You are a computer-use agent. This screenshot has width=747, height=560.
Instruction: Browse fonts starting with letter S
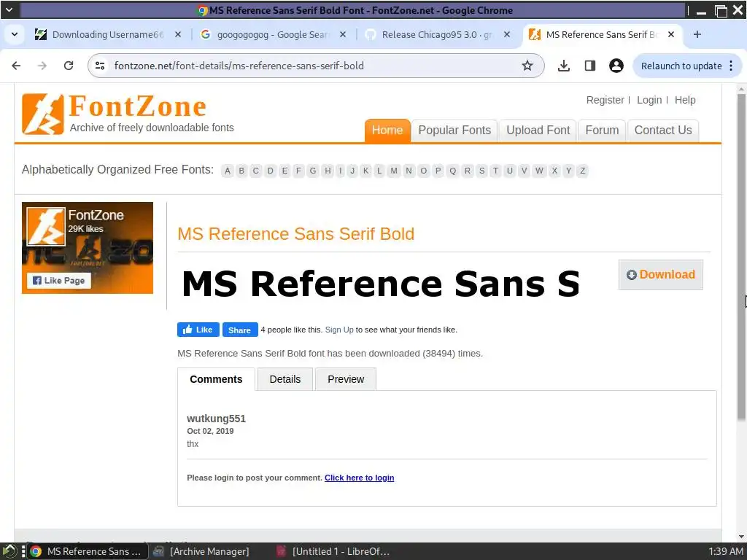coord(481,171)
